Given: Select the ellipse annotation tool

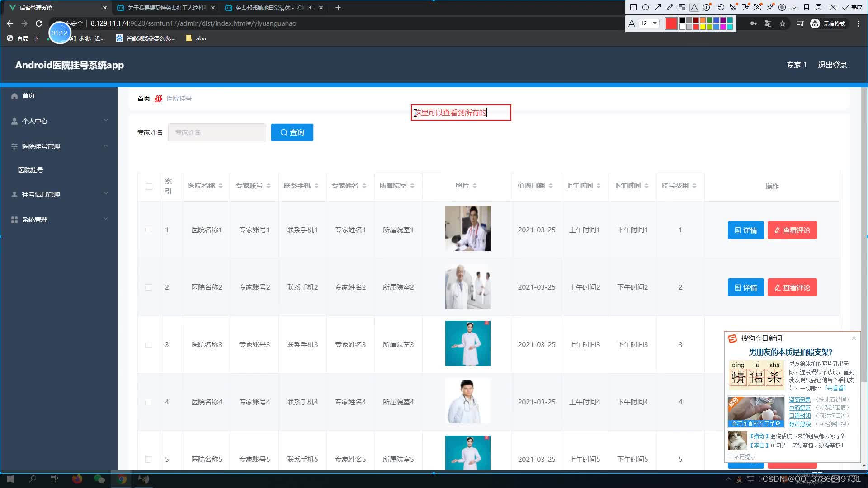Looking at the screenshot, I should (x=646, y=7).
